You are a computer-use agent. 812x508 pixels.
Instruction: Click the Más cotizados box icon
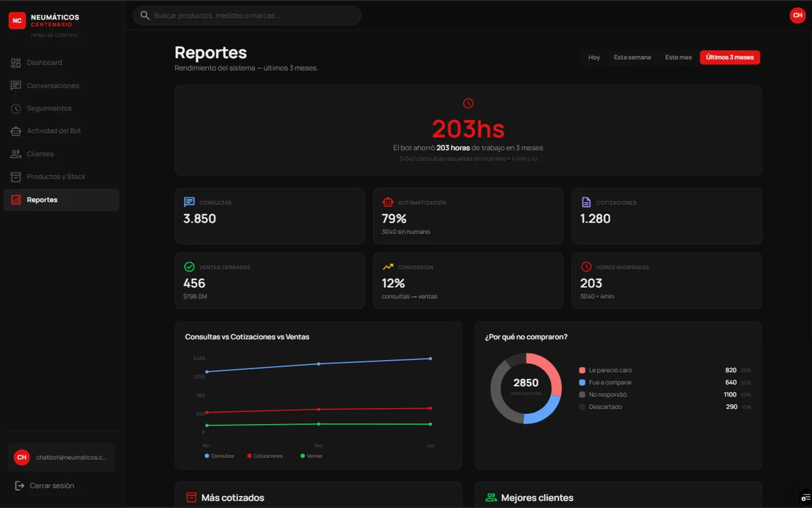(191, 497)
